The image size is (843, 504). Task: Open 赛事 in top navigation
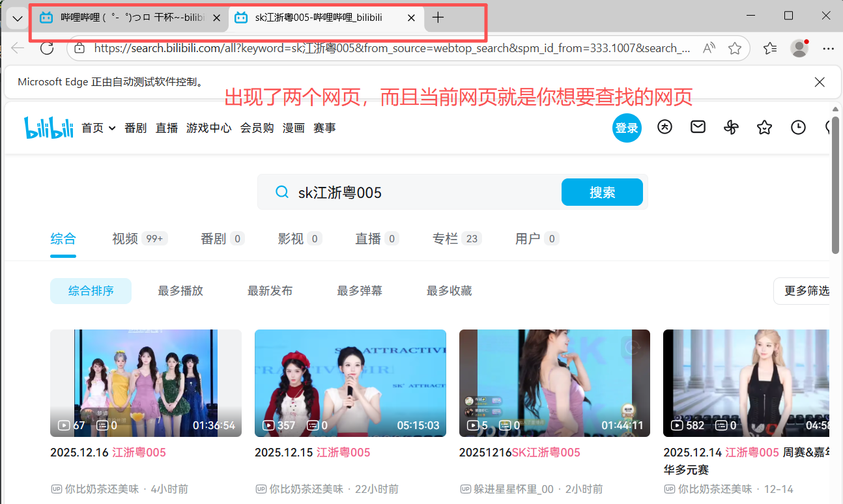pos(324,128)
